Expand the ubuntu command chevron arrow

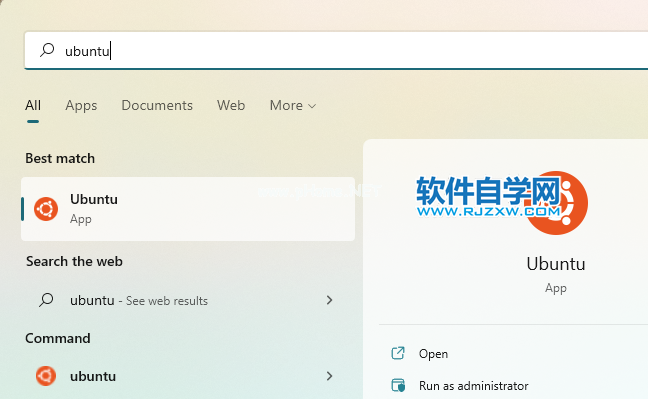tap(329, 376)
